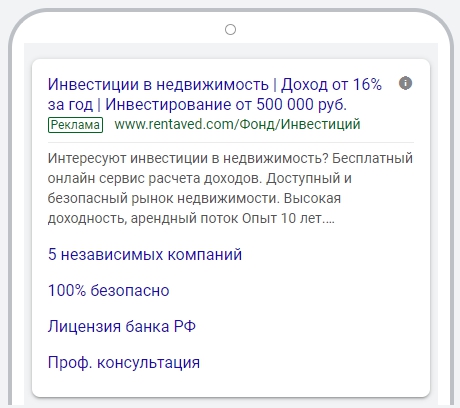Open the Проф. консультация sitelink
Viewport: 460px width, 408px height.
click(124, 362)
